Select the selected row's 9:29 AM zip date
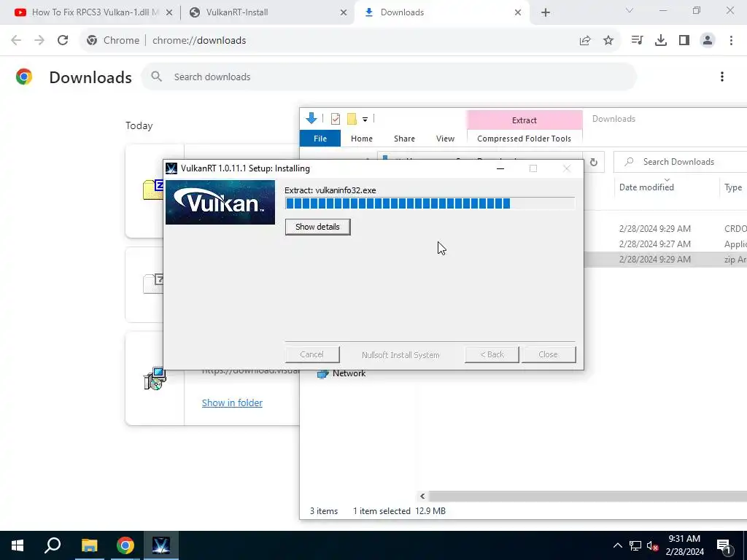Viewport: 747px width, 560px height. (x=654, y=259)
